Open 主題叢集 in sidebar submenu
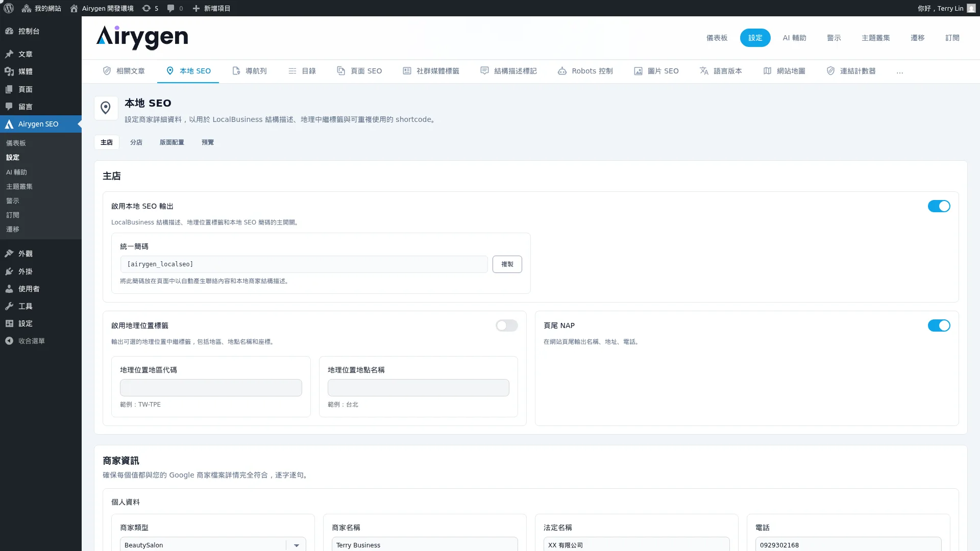The height and width of the screenshot is (551, 980). [x=19, y=187]
